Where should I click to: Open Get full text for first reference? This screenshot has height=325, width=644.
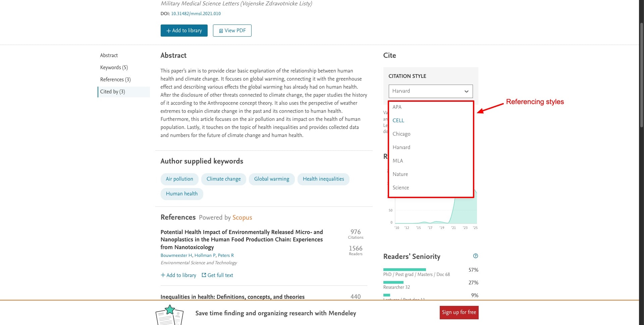point(217,275)
